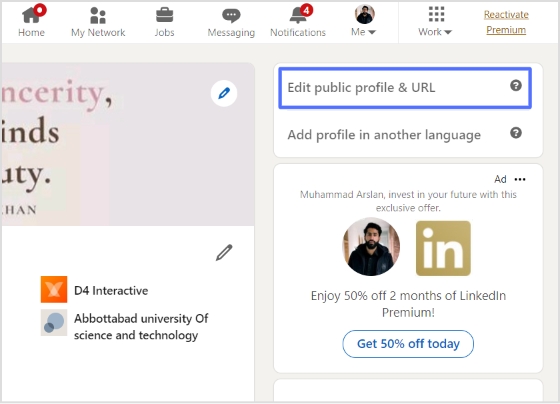The width and height of the screenshot is (560, 404).
Task: Open Edit public profile & URL
Action: pos(405,88)
